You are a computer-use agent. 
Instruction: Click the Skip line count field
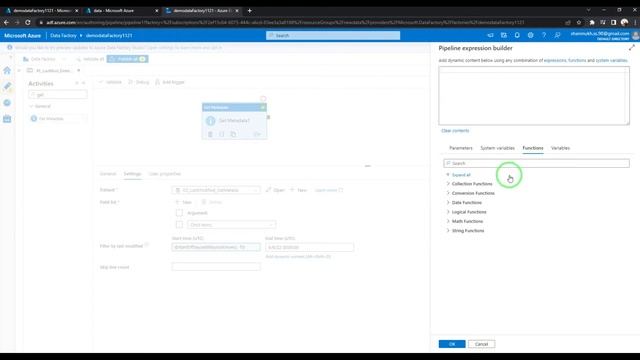pyautogui.click(x=216, y=267)
